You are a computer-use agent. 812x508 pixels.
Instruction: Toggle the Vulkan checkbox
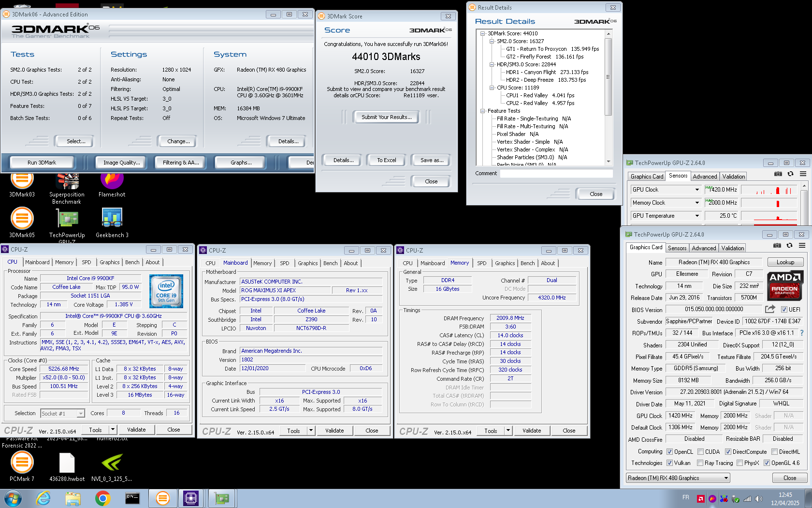(669, 463)
